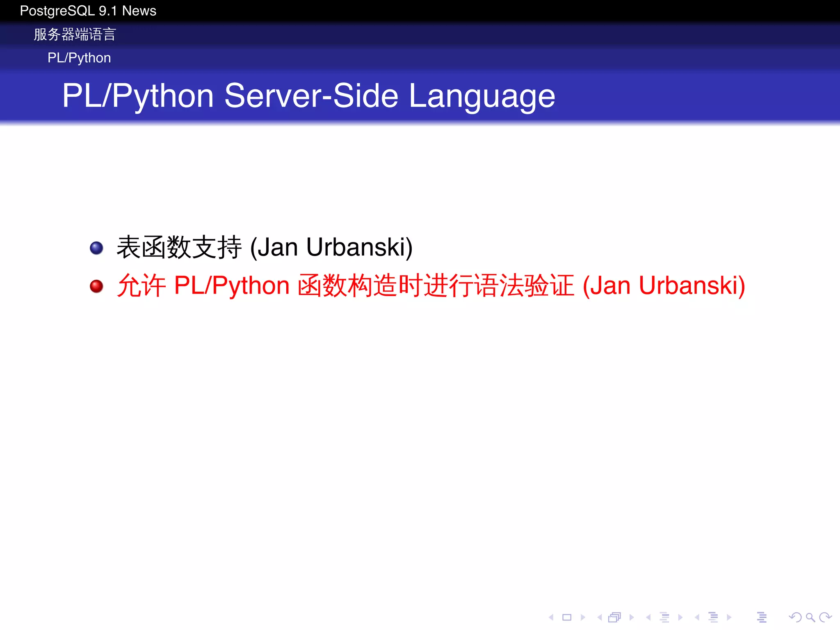Go to previous frame arrow

600,617
